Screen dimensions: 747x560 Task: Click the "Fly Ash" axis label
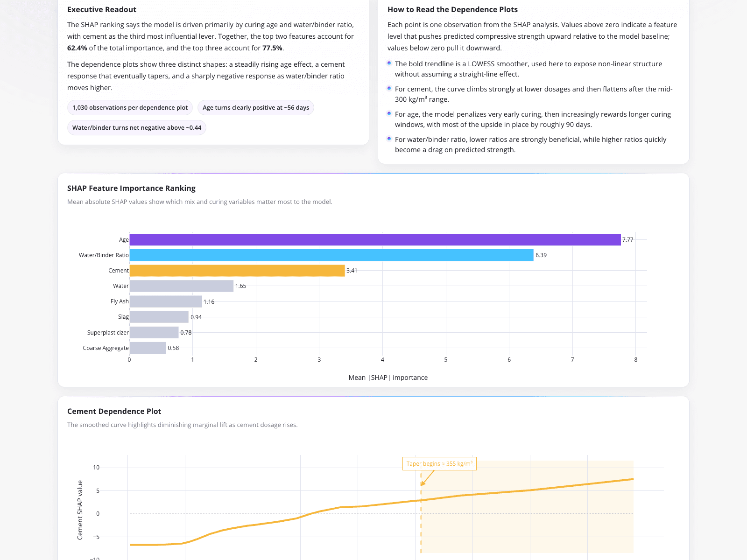(x=120, y=301)
